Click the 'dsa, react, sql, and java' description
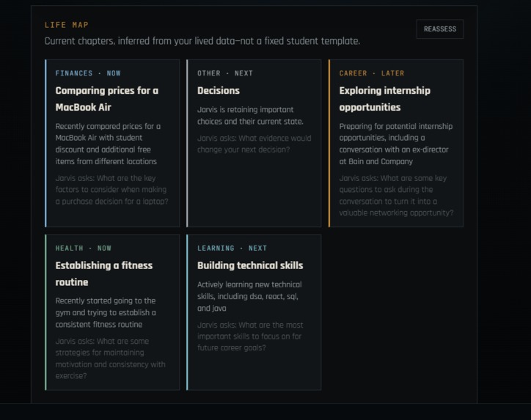531x420 pixels. [249, 296]
